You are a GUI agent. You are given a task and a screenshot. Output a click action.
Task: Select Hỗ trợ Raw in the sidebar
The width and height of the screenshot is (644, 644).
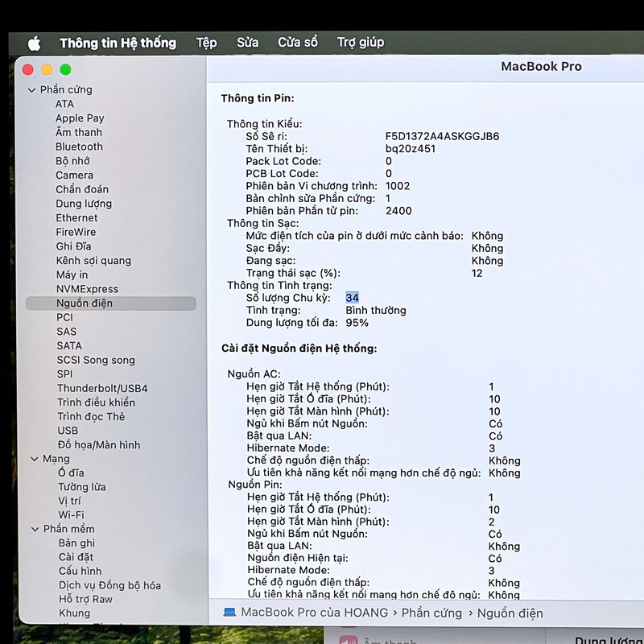tap(85, 599)
